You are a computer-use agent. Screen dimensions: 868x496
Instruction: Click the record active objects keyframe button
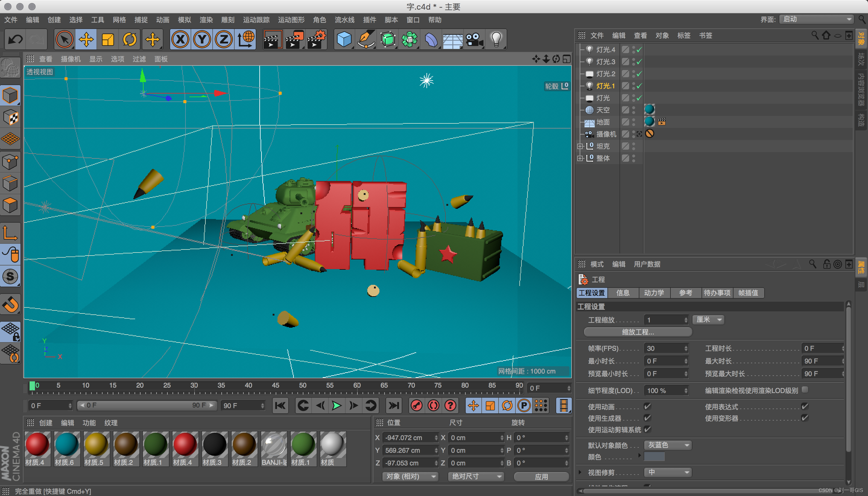pos(417,405)
